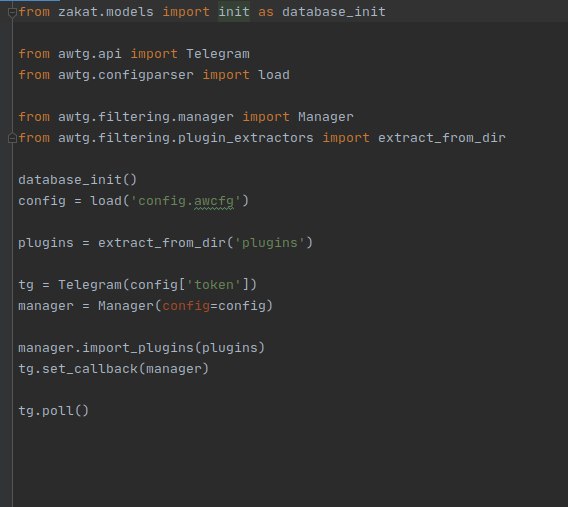Click 'zakat.models' module name

tap(106, 12)
